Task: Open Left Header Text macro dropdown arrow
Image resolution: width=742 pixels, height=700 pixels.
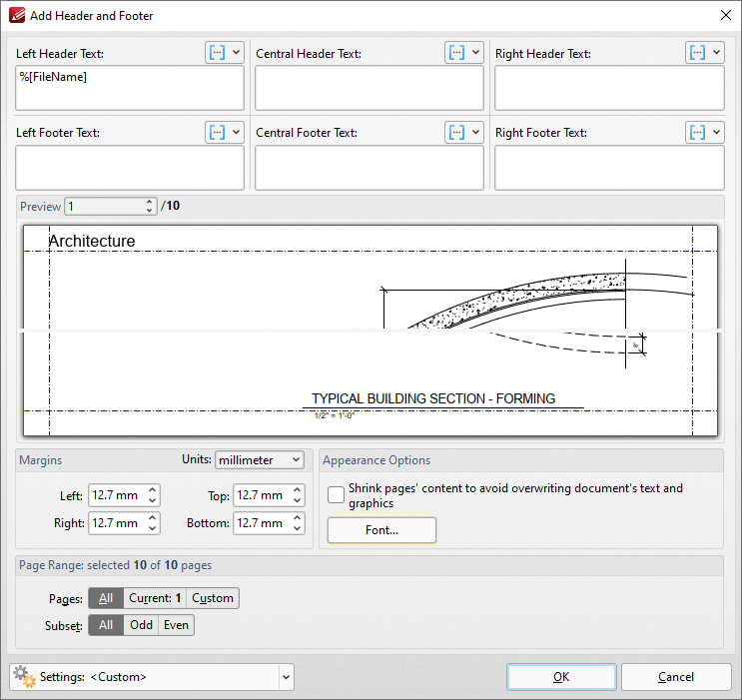Action: (236, 53)
